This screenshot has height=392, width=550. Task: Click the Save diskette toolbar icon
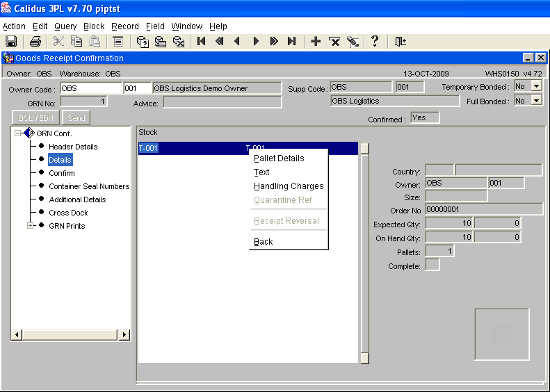(x=11, y=42)
